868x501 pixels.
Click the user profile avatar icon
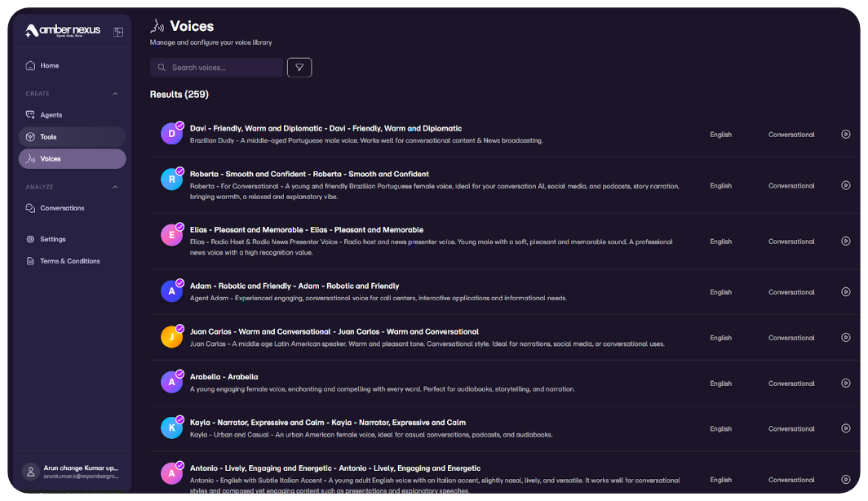pyautogui.click(x=31, y=472)
